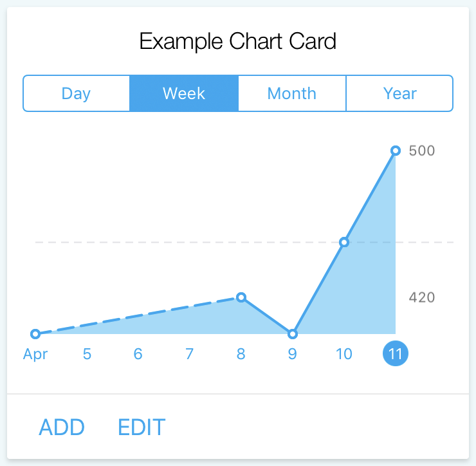Select the Week segment

pos(184,93)
